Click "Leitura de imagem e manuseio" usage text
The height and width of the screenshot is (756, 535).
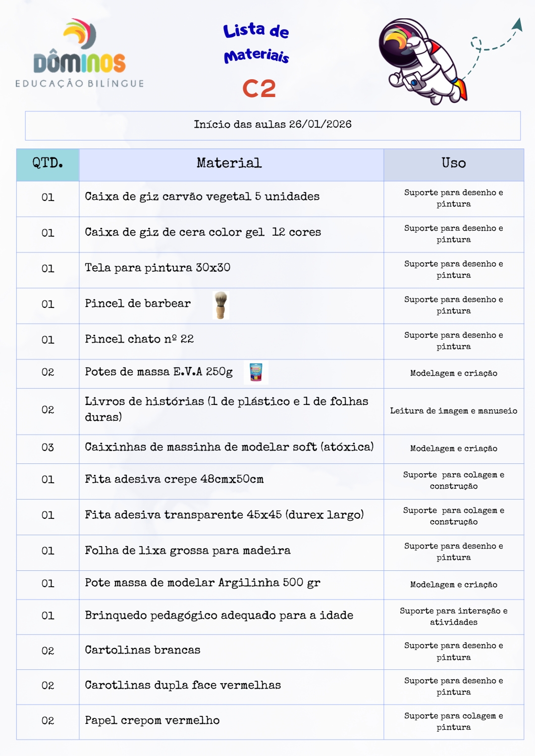coord(453,411)
